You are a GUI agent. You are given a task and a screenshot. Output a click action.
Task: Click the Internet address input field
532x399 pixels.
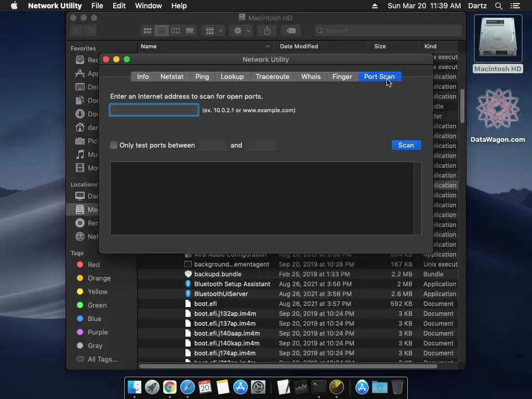point(154,110)
